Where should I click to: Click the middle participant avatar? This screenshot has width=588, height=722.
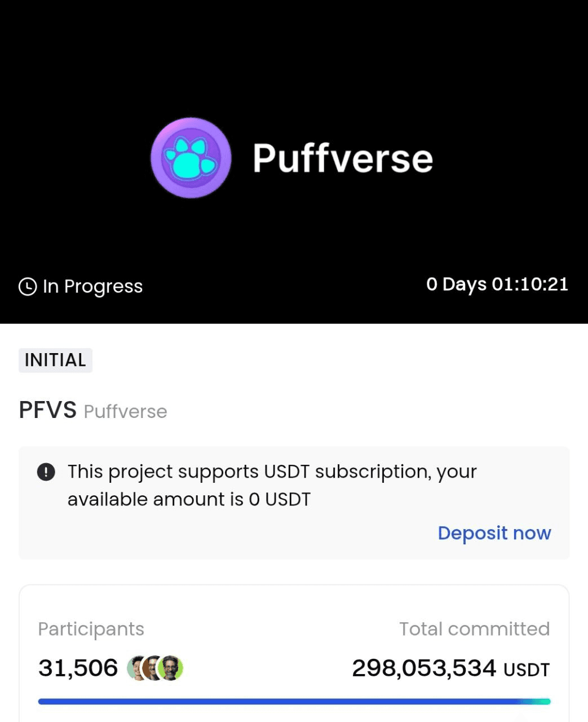click(x=153, y=668)
